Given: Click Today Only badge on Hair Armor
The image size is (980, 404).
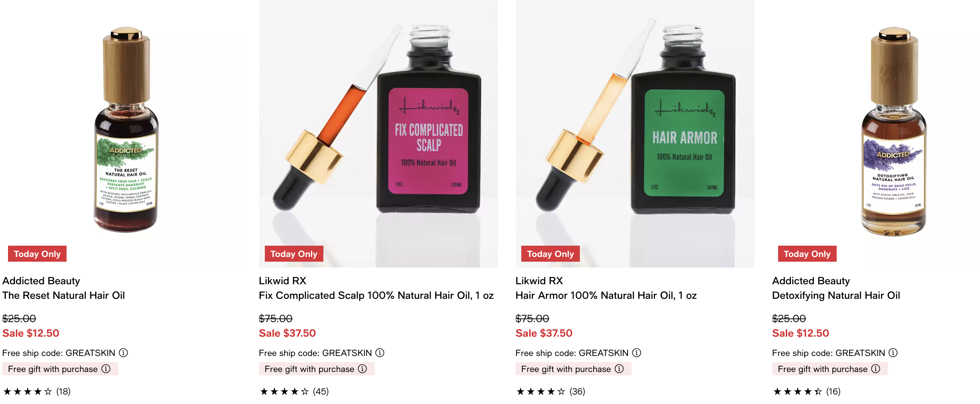Looking at the screenshot, I should 550,254.
